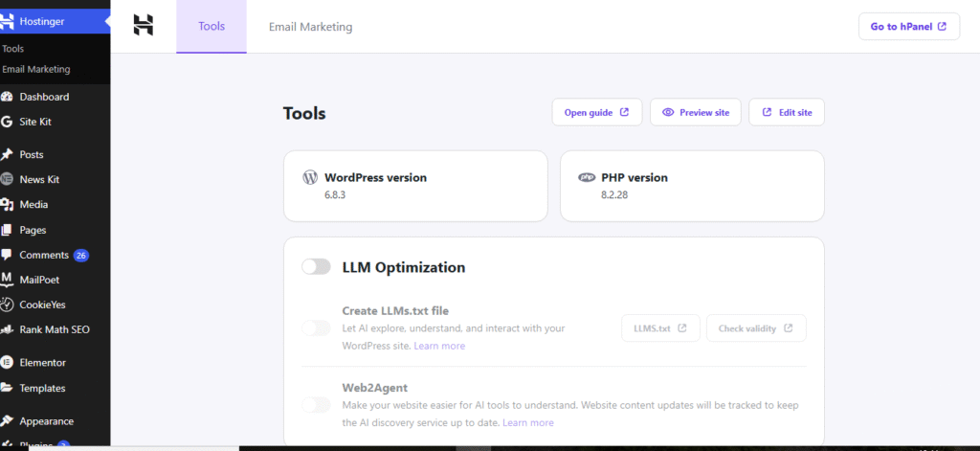The height and width of the screenshot is (451, 980).
Task: Open the Rank Math SEO menu item
Action: (x=55, y=329)
